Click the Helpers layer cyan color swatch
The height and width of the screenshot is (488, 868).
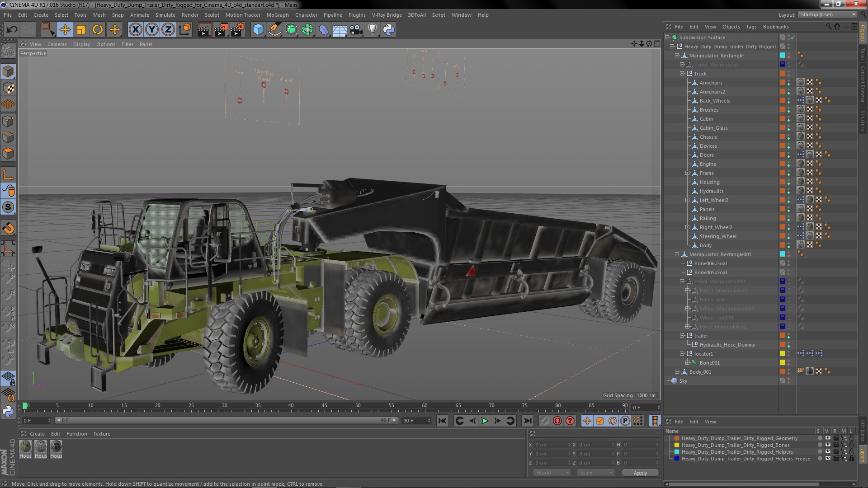point(677,452)
